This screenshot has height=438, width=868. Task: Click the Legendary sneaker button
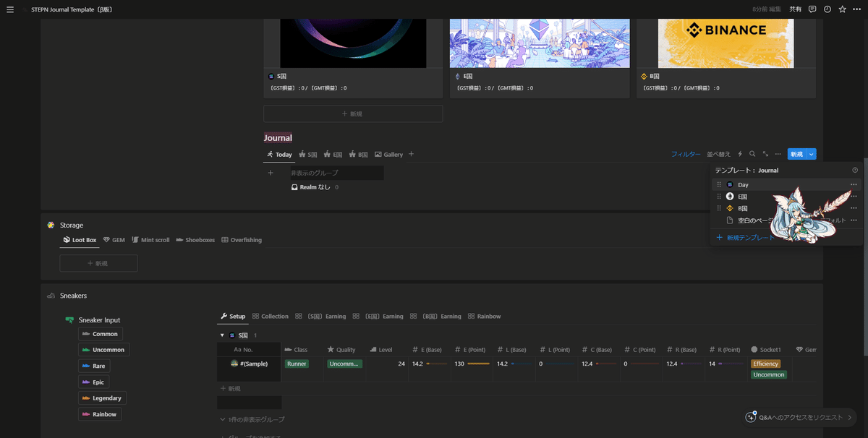[x=102, y=398]
